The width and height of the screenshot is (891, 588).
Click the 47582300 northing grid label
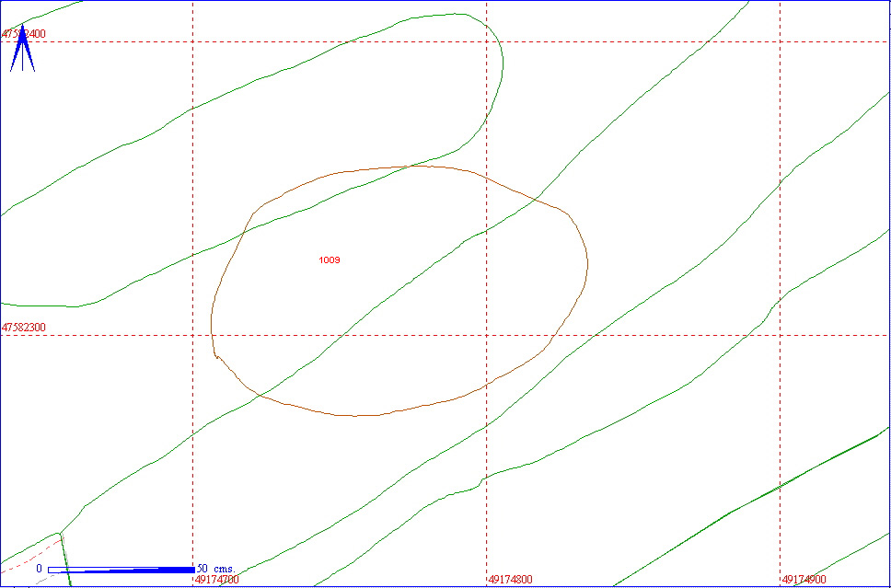tap(23, 327)
